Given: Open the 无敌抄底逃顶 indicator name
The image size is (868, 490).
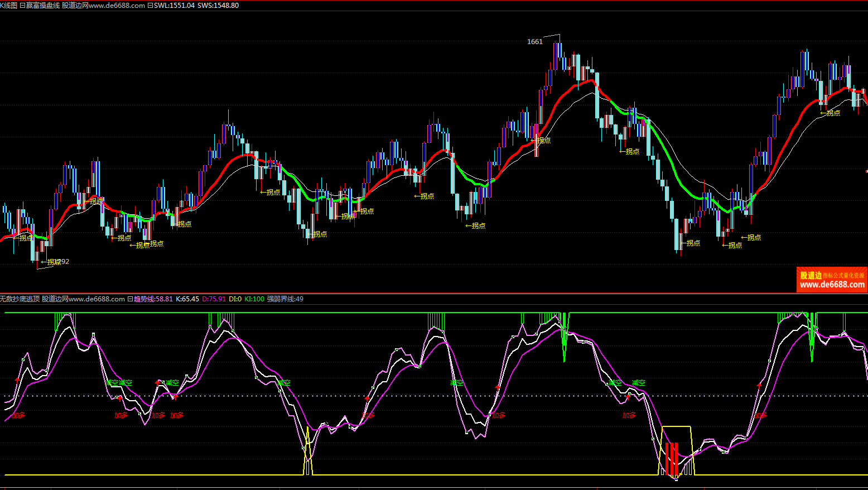Looking at the screenshot, I should coord(20,299).
